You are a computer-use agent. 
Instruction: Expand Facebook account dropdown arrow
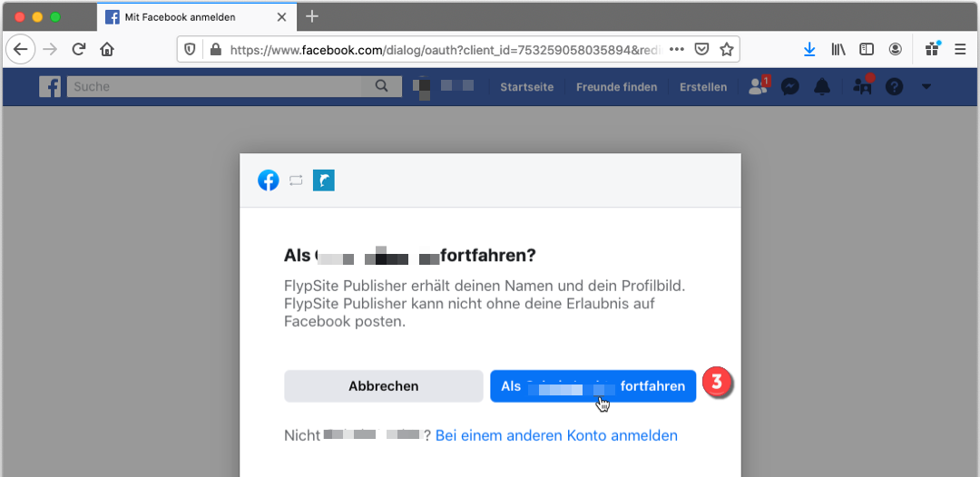(x=926, y=87)
